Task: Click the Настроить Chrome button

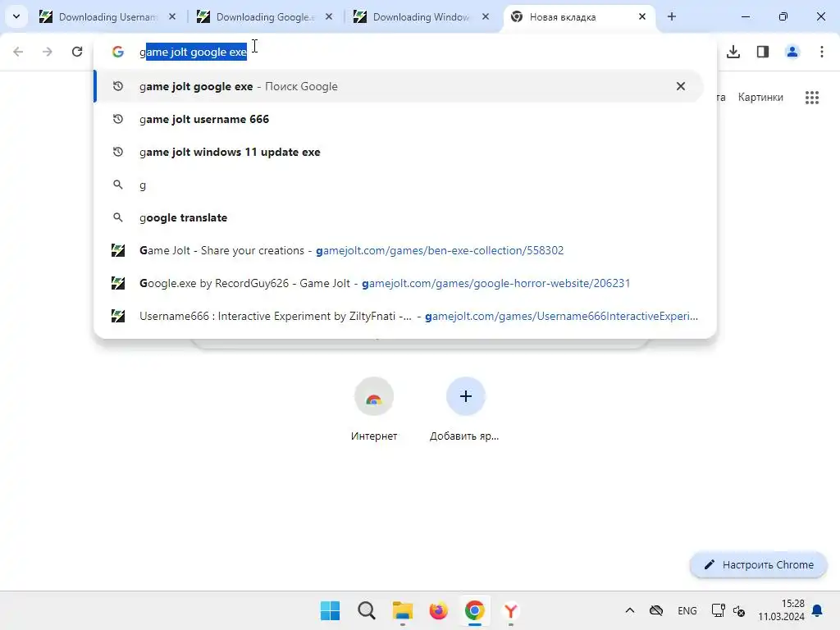Action: [x=759, y=564]
